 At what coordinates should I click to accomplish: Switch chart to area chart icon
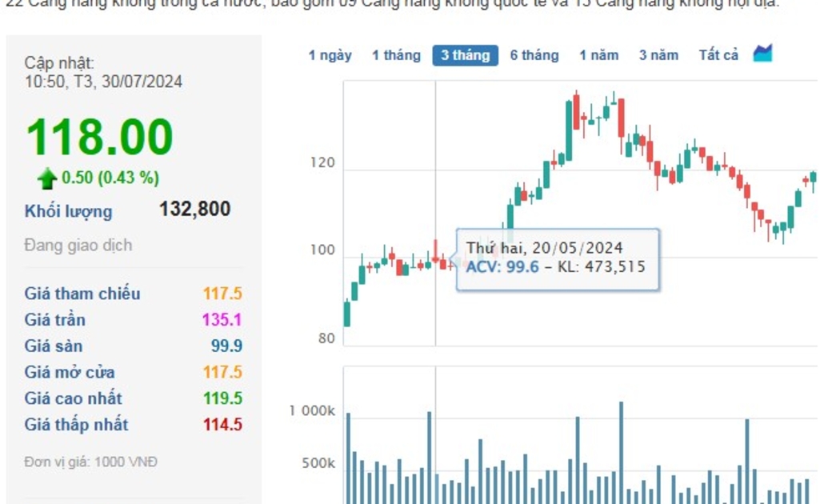(x=763, y=54)
